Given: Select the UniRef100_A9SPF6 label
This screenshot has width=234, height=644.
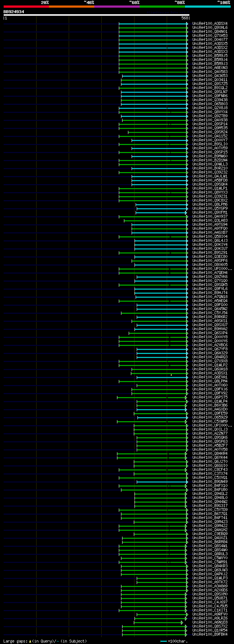Looking at the screenshot, I should tap(210, 261).
